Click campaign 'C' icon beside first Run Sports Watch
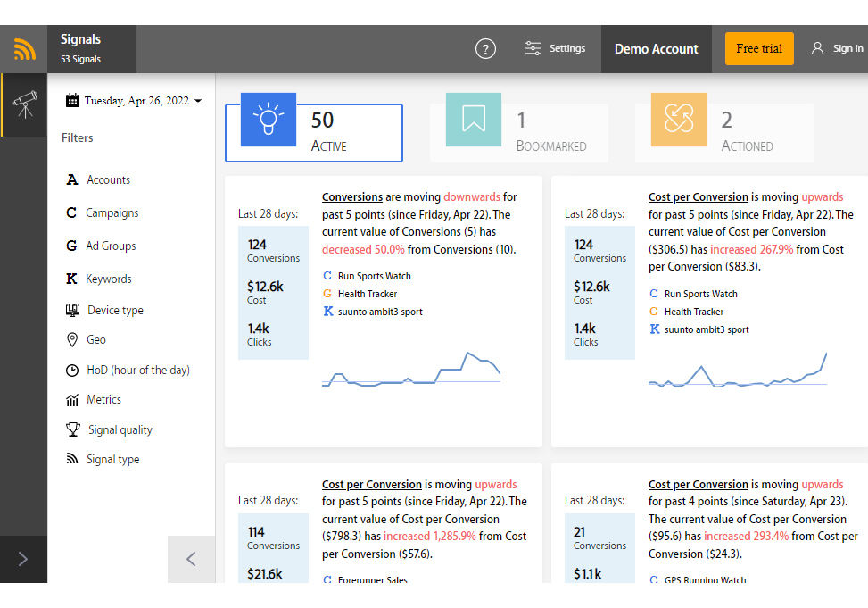 pyautogui.click(x=327, y=276)
